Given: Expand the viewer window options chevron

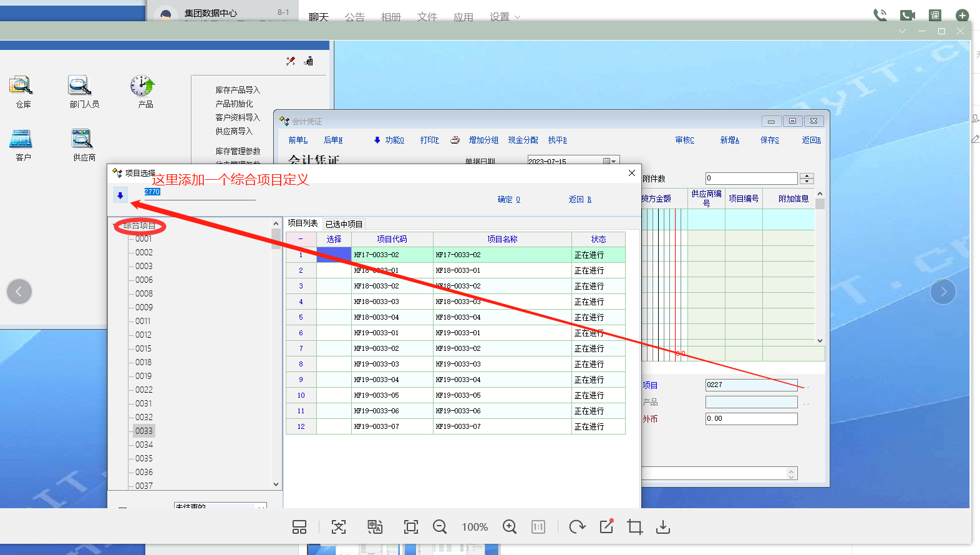Looking at the screenshot, I should pyautogui.click(x=902, y=31).
